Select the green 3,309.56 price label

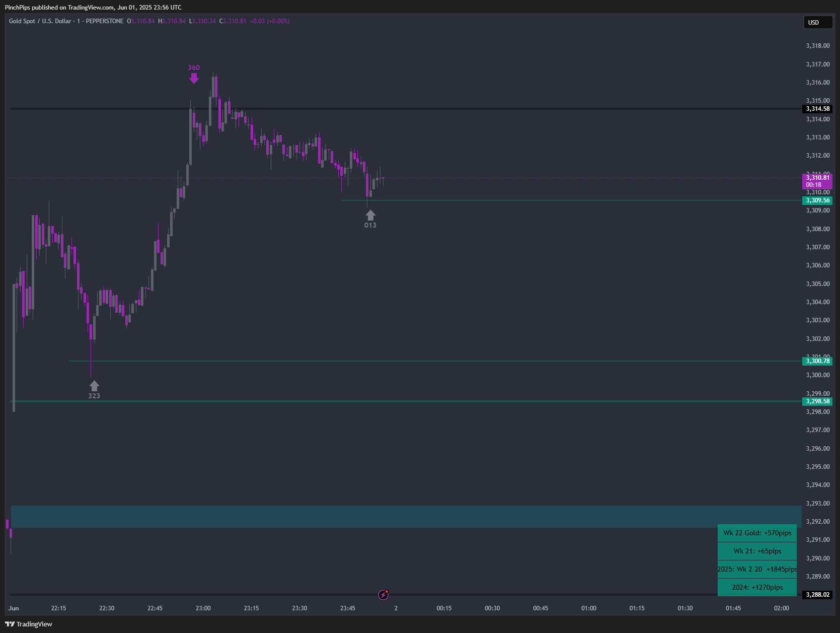[817, 200]
